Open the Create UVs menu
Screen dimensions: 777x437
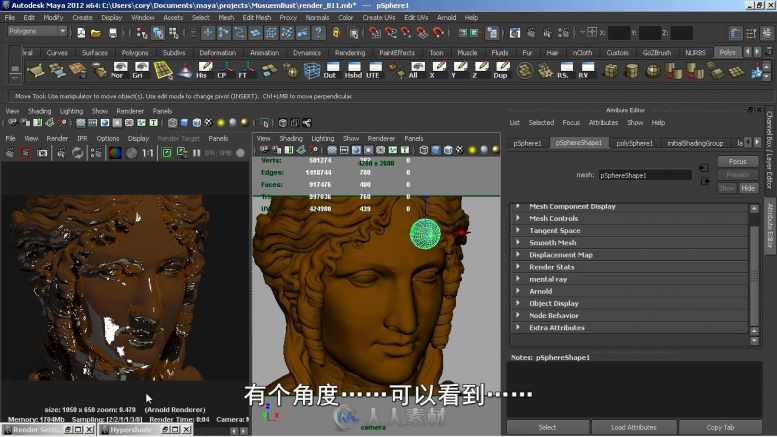click(x=379, y=17)
